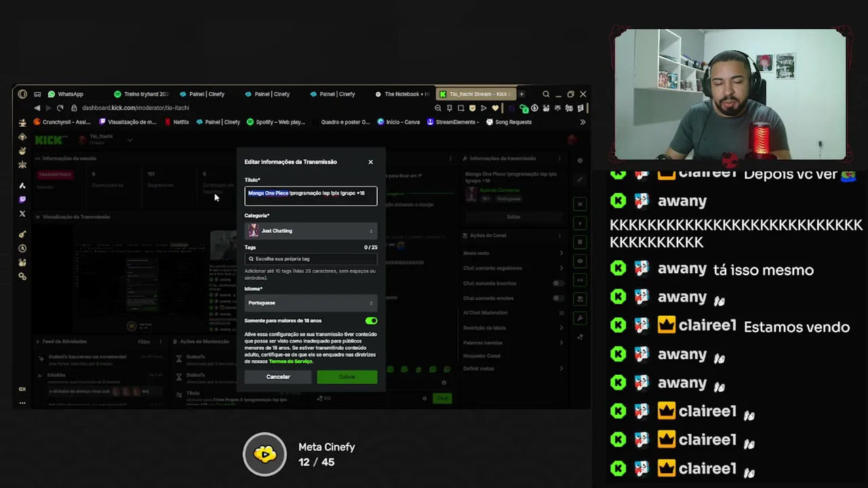Open the Início - Canva bookmark
868x488 pixels.
(x=399, y=122)
